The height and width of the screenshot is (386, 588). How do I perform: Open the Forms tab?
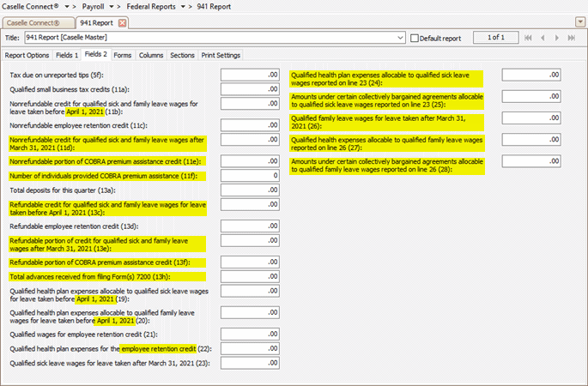coord(122,55)
